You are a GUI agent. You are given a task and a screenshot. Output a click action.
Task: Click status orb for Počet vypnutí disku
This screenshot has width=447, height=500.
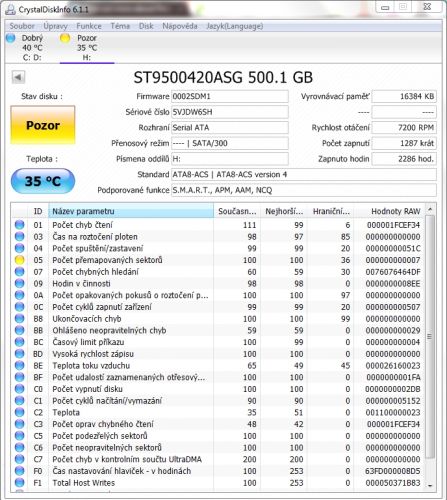pyautogui.click(x=20, y=389)
